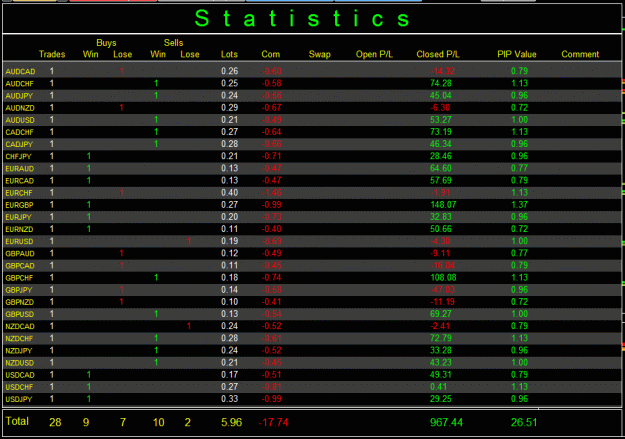Click the total lots value 5.96
The image size is (625, 439).
click(231, 422)
